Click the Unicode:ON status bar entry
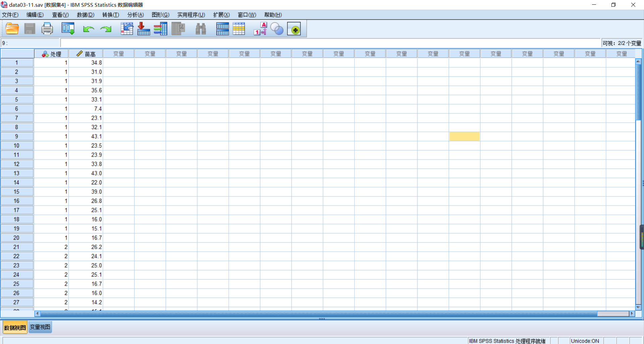Screen dimensions: 644x344 585,341
